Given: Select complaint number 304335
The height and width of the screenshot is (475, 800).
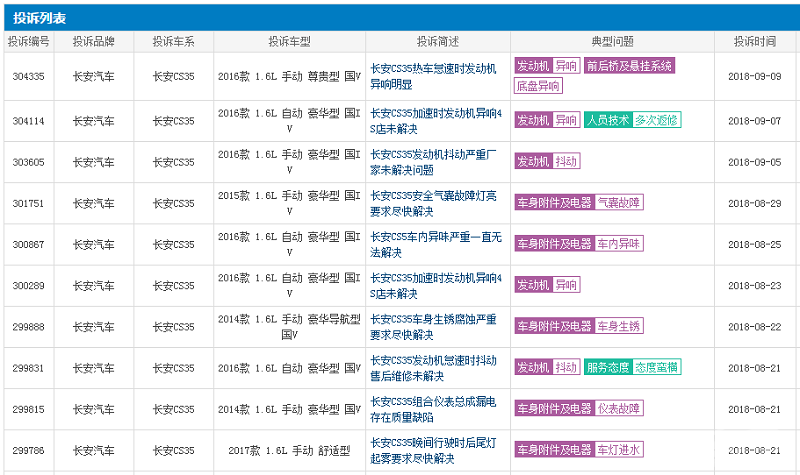Looking at the screenshot, I should 29,77.
